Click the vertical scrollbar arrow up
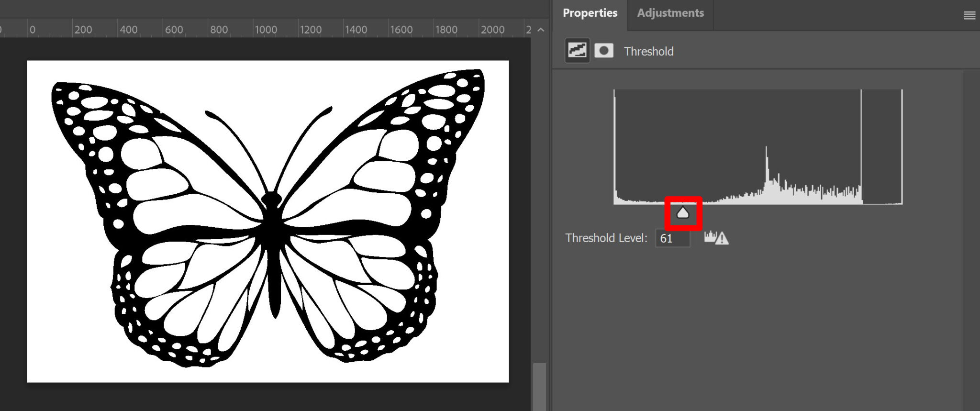This screenshot has height=411, width=980. 541,30
